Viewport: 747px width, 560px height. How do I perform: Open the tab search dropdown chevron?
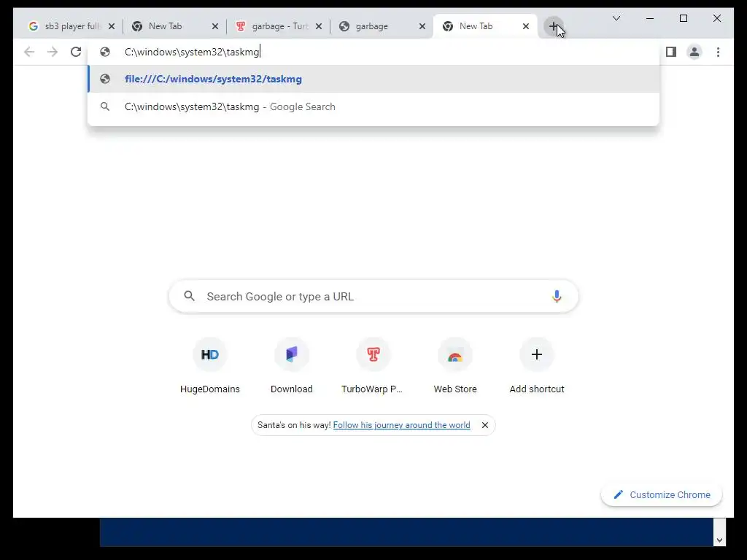tap(616, 18)
